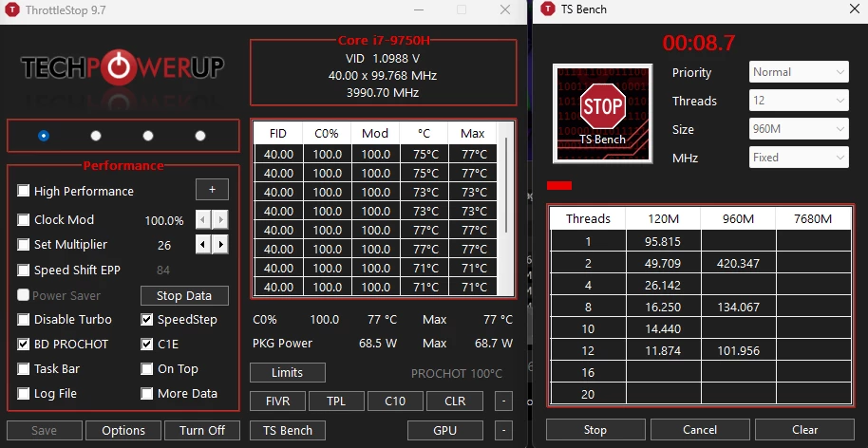Uncheck the BD PROCHOT checkbox
This screenshot has width=868, height=448.
point(23,344)
